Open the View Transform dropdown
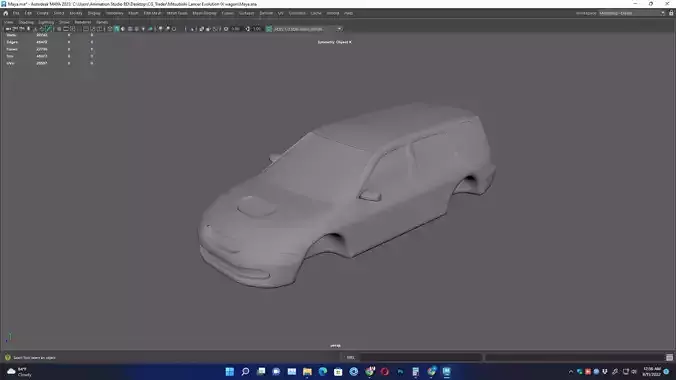This screenshot has height=380, width=676. 339,29
